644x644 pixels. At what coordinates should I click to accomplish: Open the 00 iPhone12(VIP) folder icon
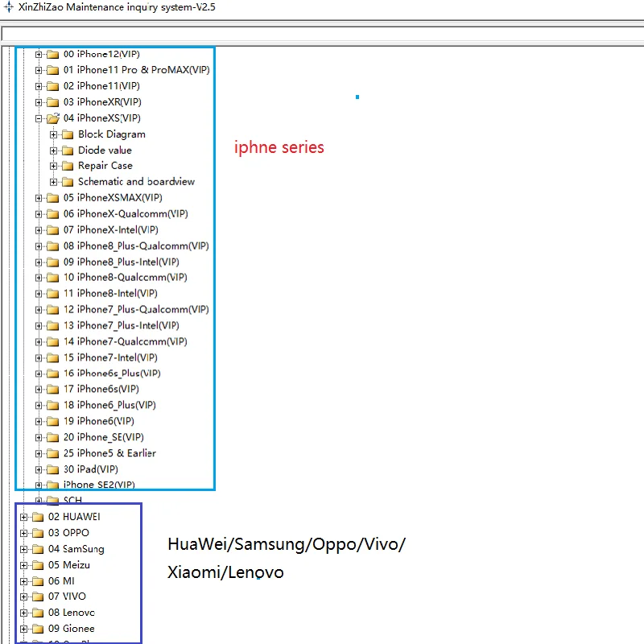pyautogui.click(x=55, y=54)
